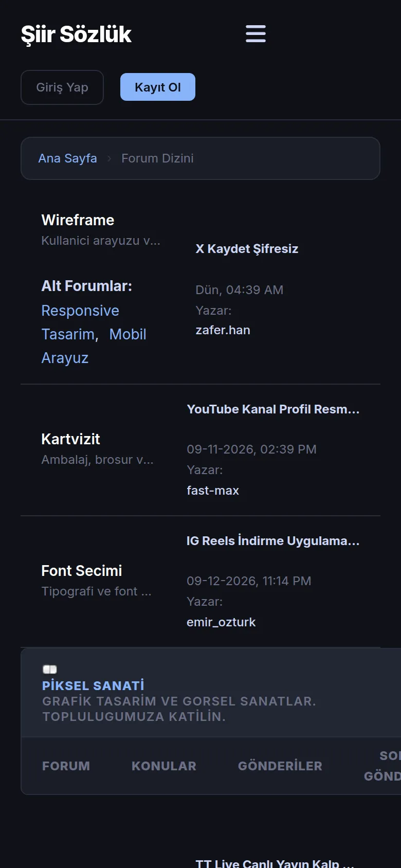Open Mobil Arayuz subforum link
Image resolution: width=401 pixels, height=868 pixels.
point(94,346)
